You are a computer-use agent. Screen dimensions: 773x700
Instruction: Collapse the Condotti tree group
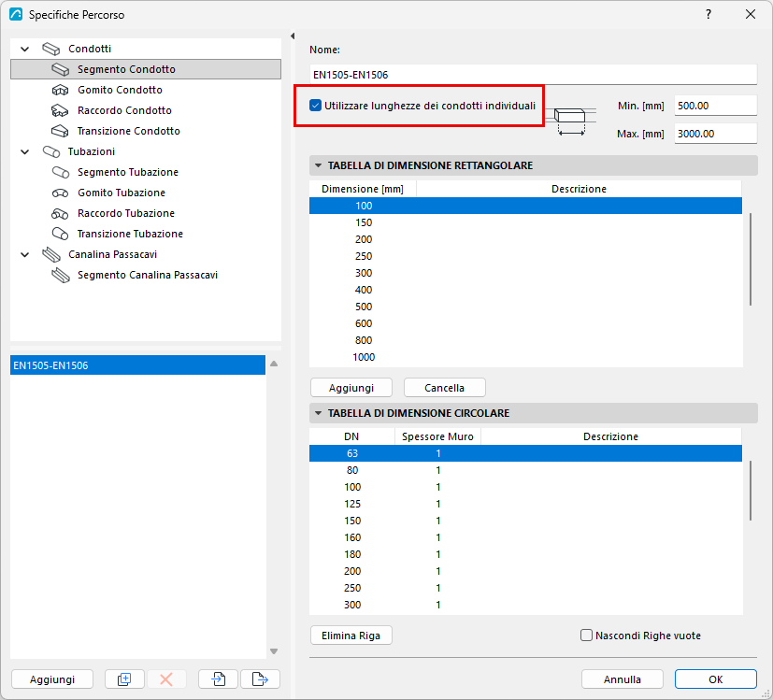[24, 49]
